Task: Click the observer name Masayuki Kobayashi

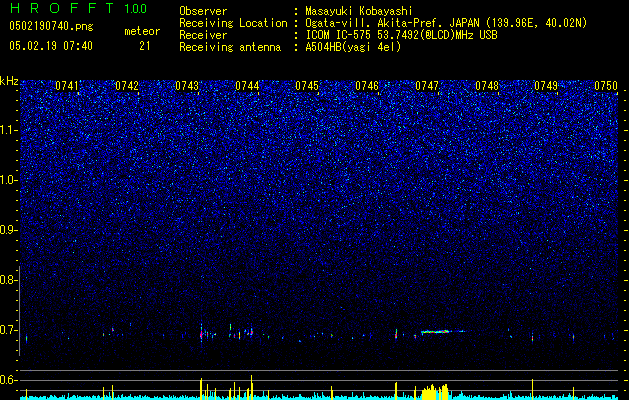Action: point(359,11)
